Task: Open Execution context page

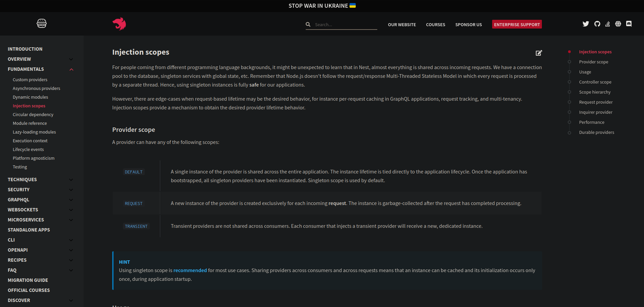Action: [x=30, y=141]
